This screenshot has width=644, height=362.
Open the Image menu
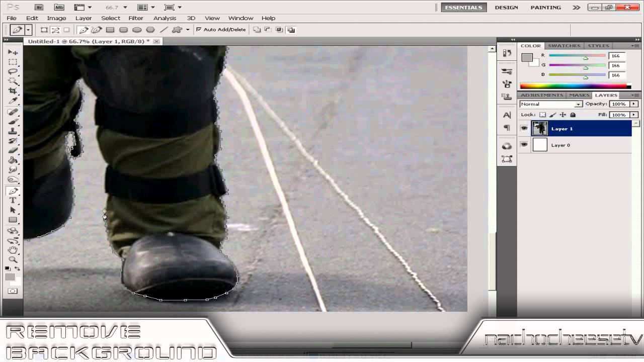56,18
